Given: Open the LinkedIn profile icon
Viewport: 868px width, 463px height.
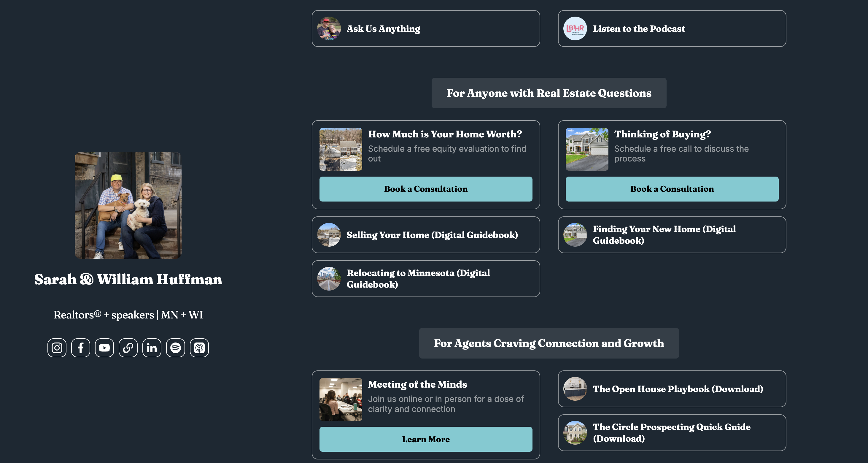Looking at the screenshot, I should tap(152, 348).
